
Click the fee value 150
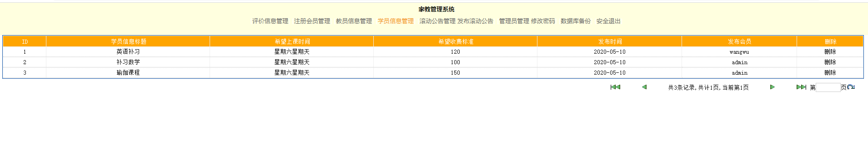pos(456,72)
